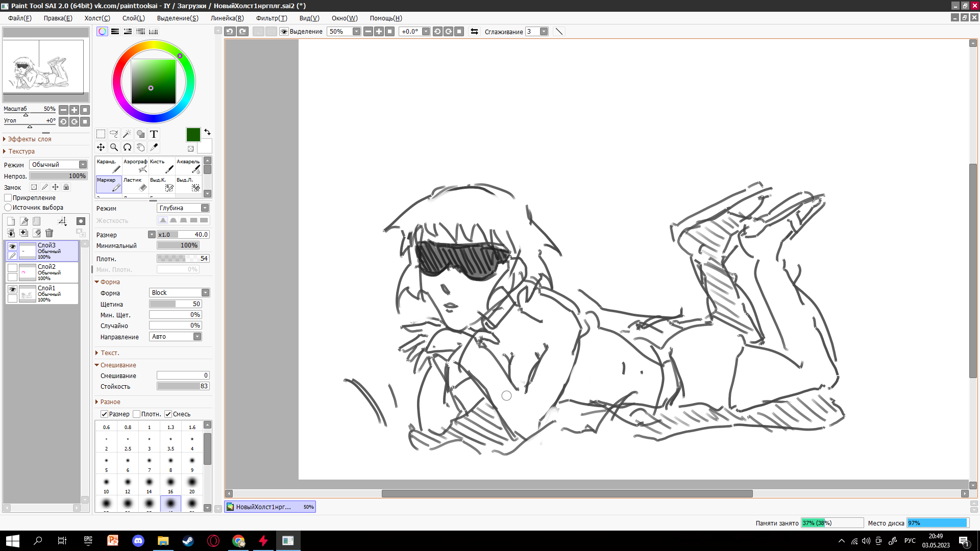Click the green foreground color swatch
The height and width of the screenshot is (551, 980).
(x=193, y=135)
